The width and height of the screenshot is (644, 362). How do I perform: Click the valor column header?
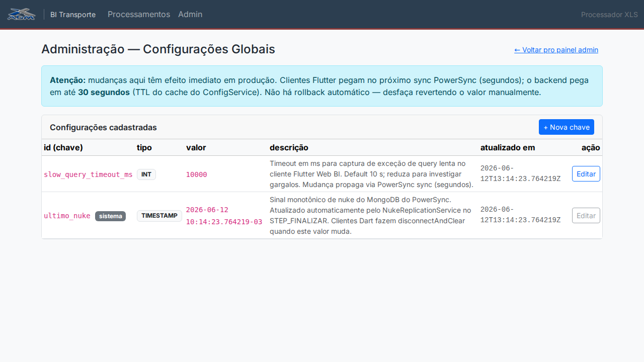click(x=196, y=147)
